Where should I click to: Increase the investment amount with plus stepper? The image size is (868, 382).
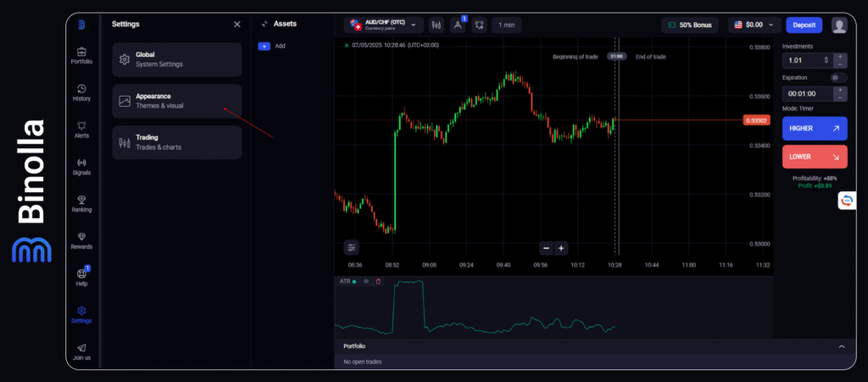[840, 57]
